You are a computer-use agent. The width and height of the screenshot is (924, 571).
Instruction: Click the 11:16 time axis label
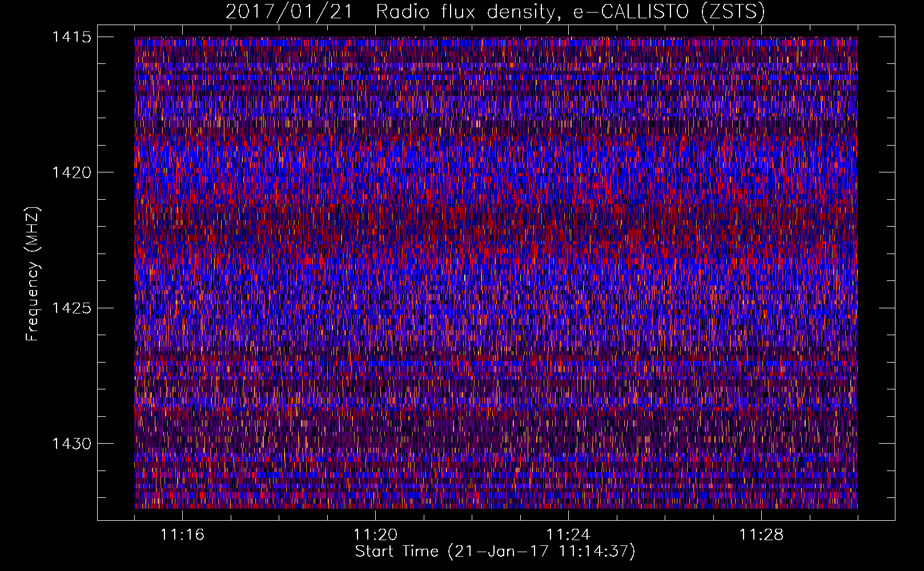(182, 535)
